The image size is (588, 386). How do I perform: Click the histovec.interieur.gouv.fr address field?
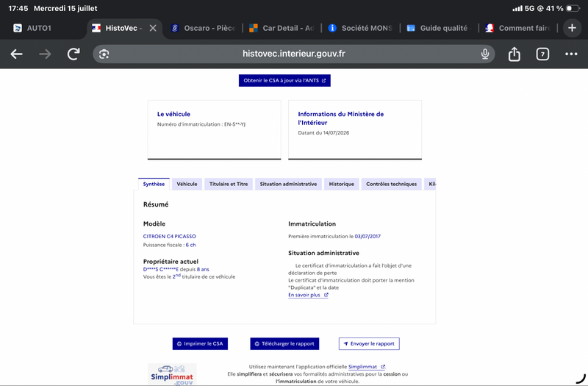pos(293,54)
